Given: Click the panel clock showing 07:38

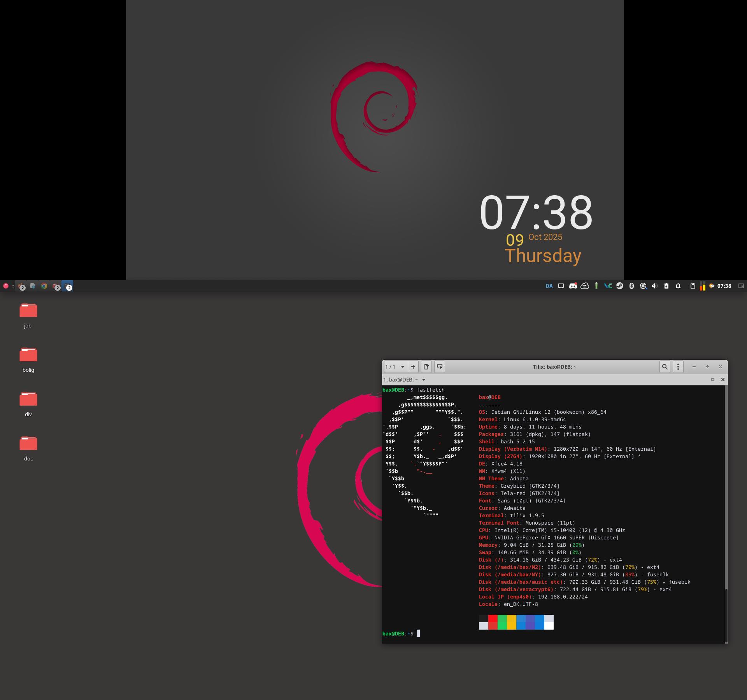Looking at the screenshot, I should tap(724, 286).
